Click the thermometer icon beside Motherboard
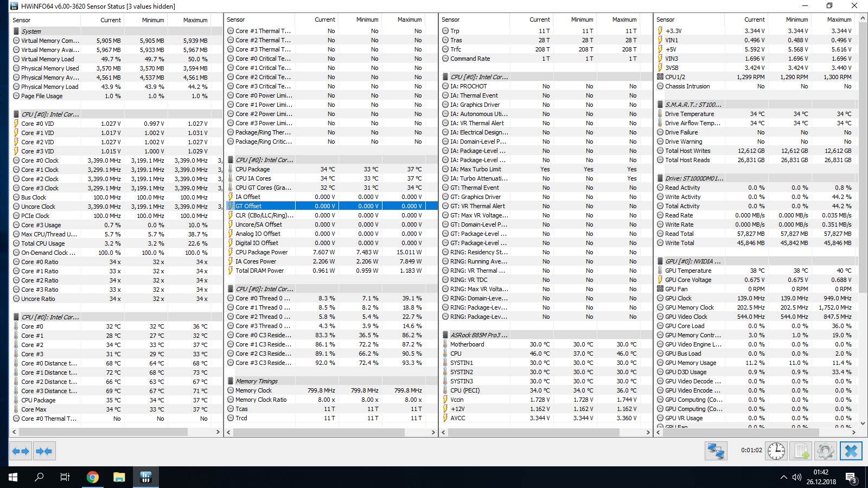The height and width of the screenshot is (488, 868). [x=445, y=344]
